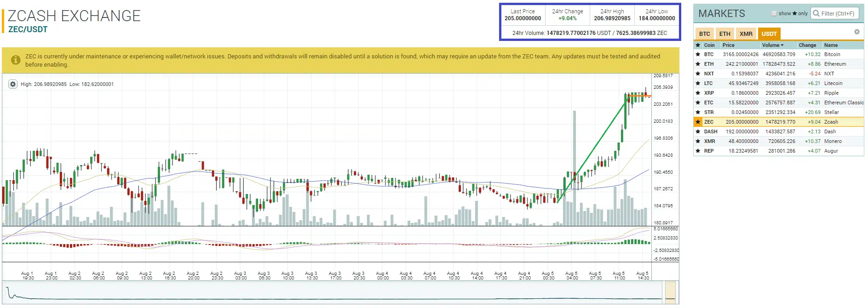
Task: Enable the show starred only checkbox
Action: pos(774,13)
